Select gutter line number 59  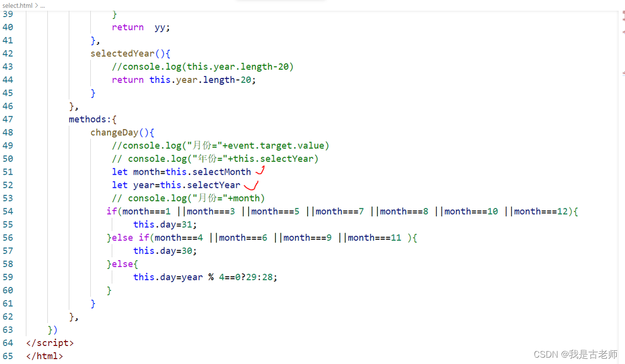8,278
